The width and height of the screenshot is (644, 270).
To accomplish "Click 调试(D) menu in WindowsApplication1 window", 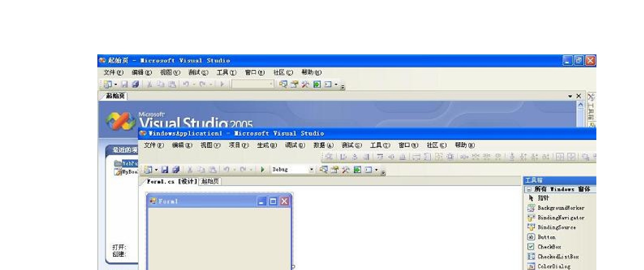I will 295,145.
